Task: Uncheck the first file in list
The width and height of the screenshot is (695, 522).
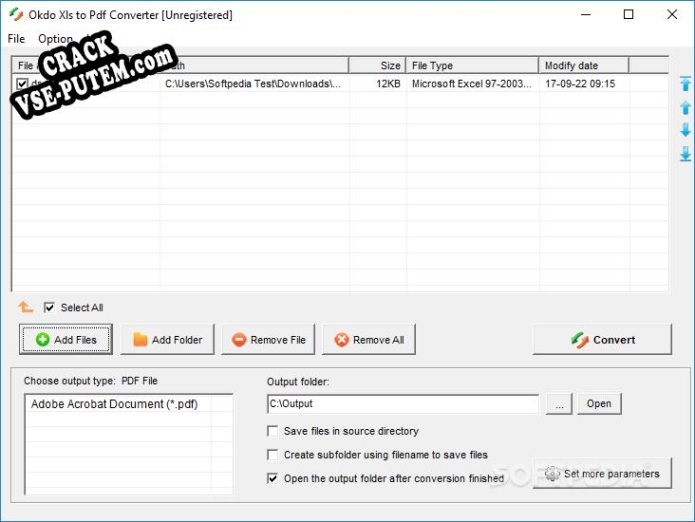Action: [x=23, y=84]
